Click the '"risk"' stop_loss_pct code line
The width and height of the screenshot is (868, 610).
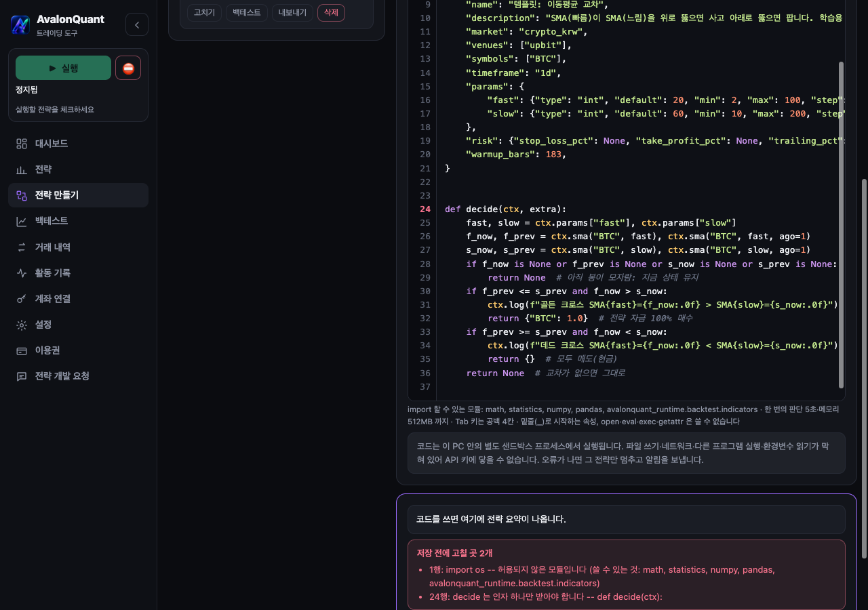point(655,140)
